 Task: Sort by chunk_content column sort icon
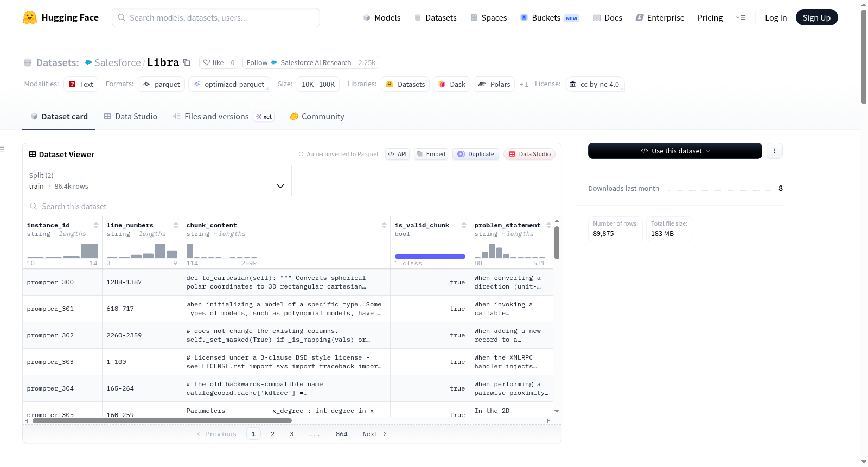(x=384, y=225)
